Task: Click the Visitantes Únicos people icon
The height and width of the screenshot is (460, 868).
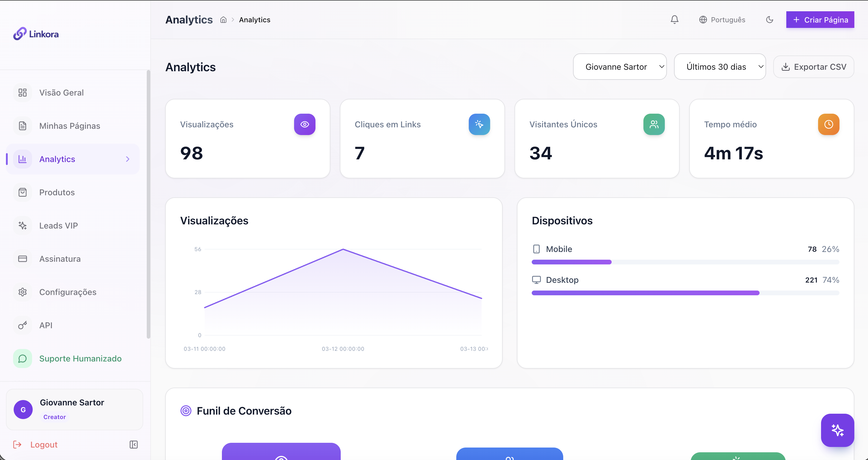Action: click(x=654, y=124)
